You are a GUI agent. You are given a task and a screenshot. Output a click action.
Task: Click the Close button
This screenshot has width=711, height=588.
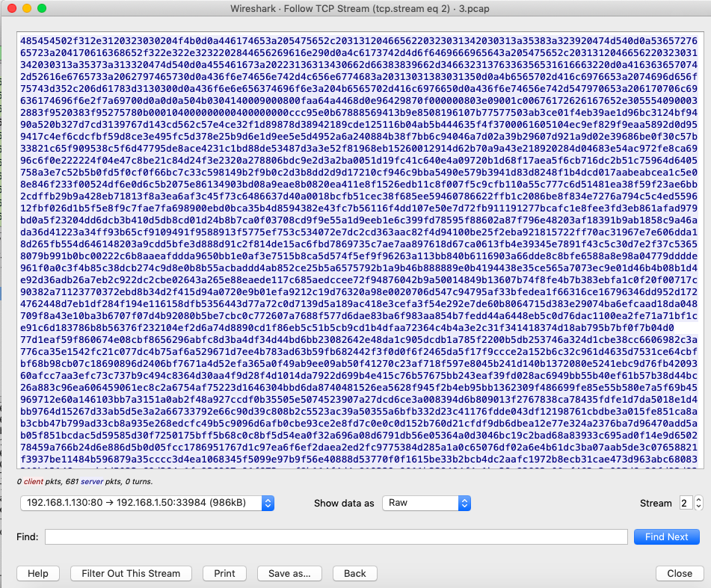(680, 574)
